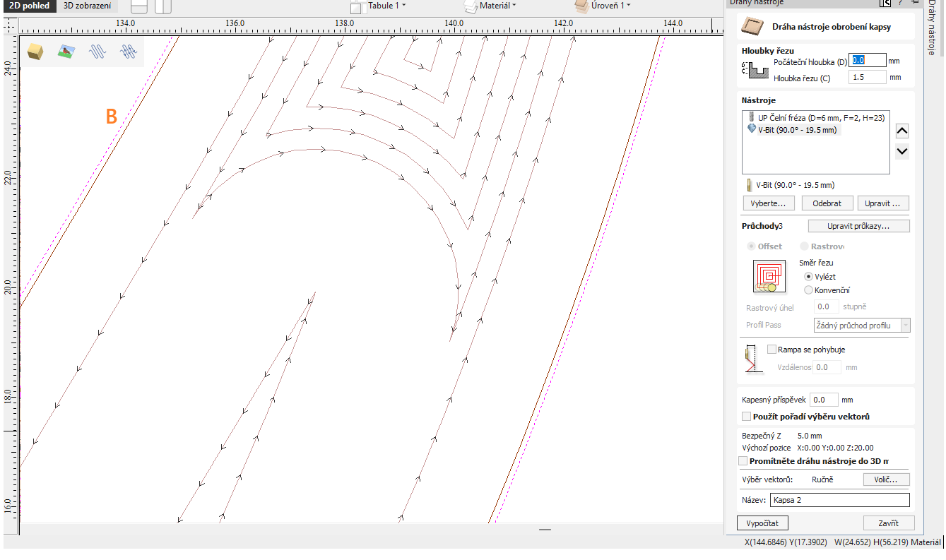Click the 3D material block view icon
This screenshot has width=946, height=560.
(35, 52)
